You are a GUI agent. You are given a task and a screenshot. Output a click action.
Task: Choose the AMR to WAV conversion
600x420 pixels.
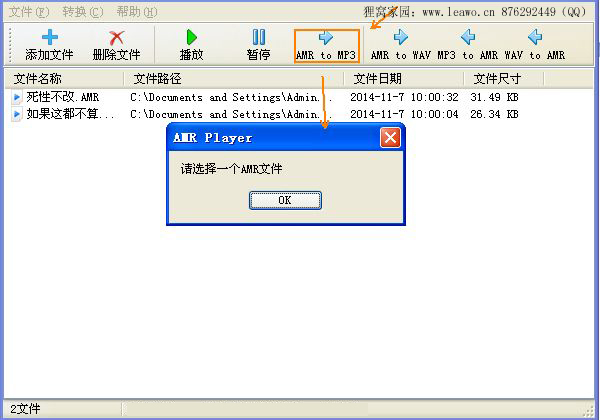(x=401, y=45)
